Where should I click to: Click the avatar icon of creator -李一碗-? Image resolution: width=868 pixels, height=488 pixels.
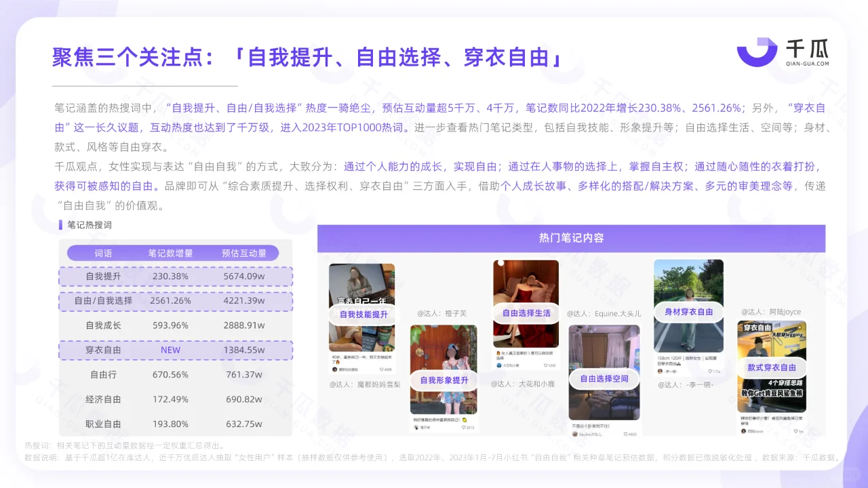[659, 370]
